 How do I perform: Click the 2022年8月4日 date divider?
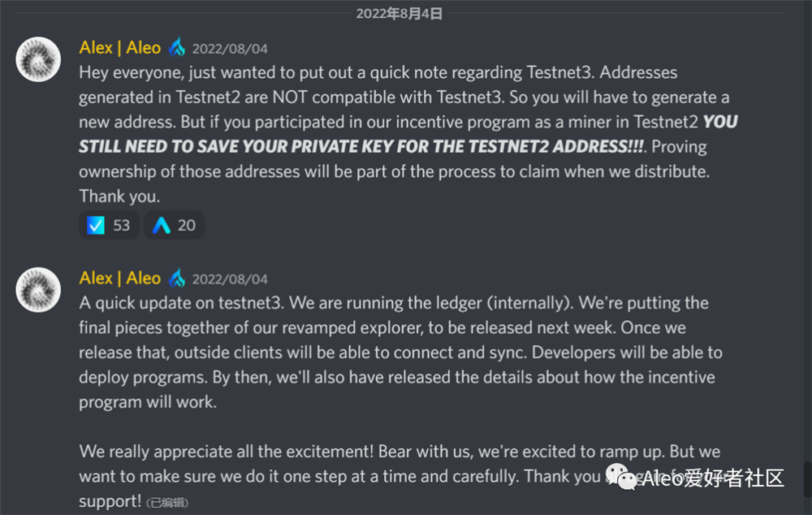[x=399, y=14]
